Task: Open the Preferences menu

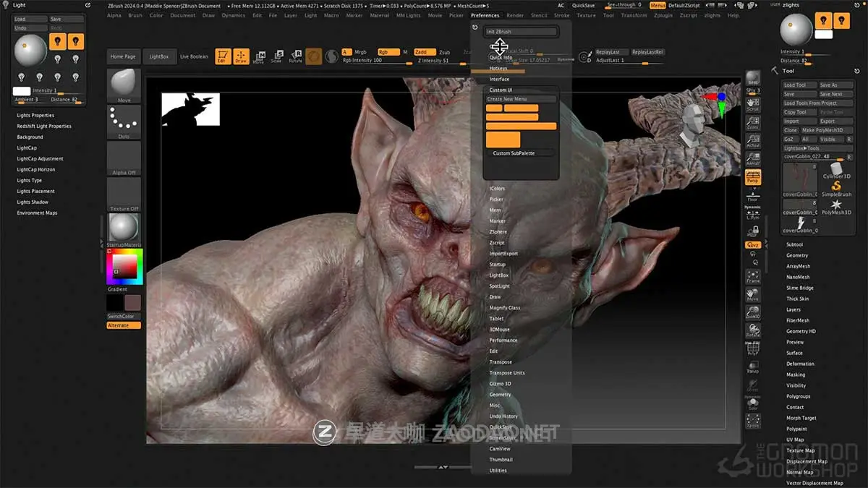Action: click(x=485, y=14)
